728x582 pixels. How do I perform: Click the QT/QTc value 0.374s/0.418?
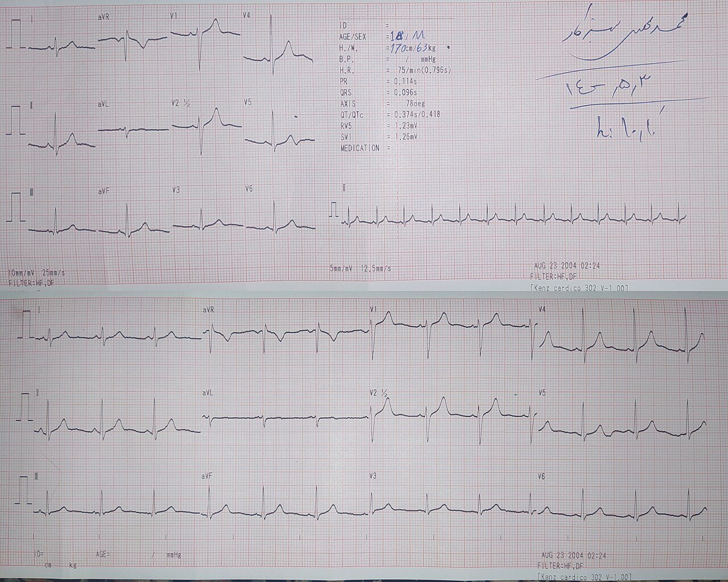(x=416, y=114)
